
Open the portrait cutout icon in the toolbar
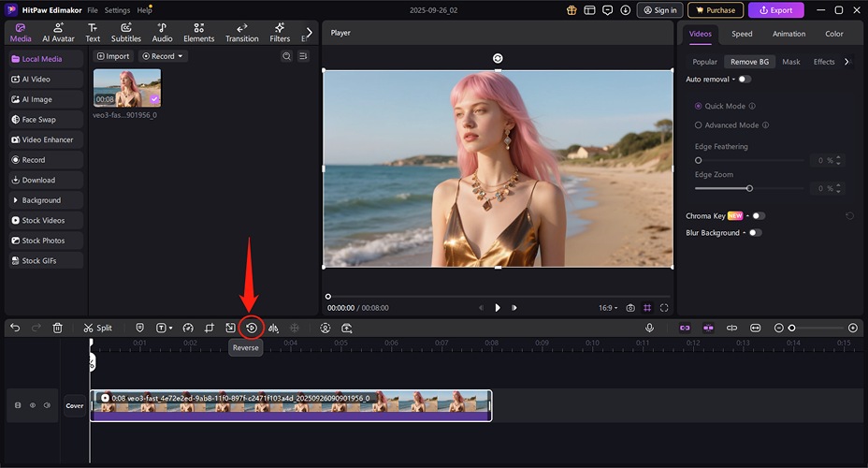(325, 328)
